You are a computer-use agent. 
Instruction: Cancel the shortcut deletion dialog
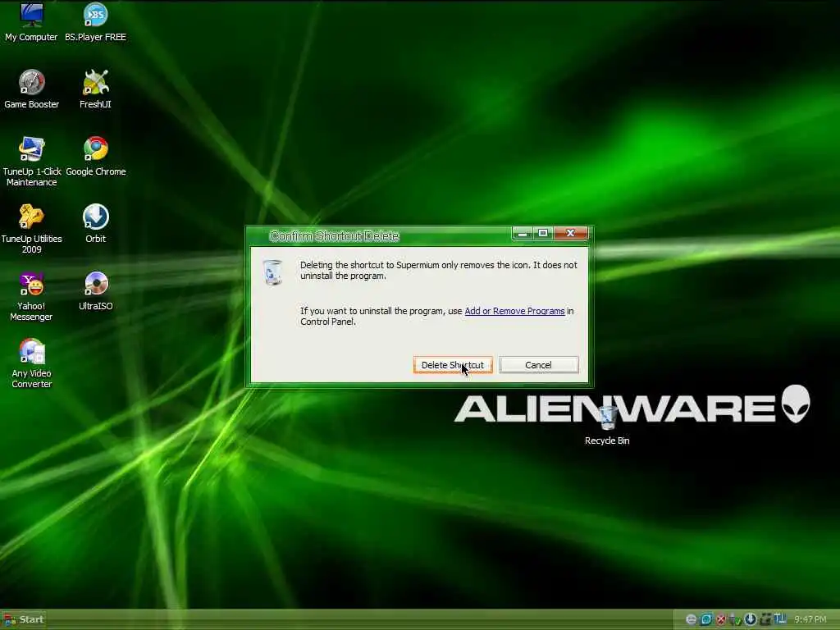pyautogui.click(x=538, y=365)
